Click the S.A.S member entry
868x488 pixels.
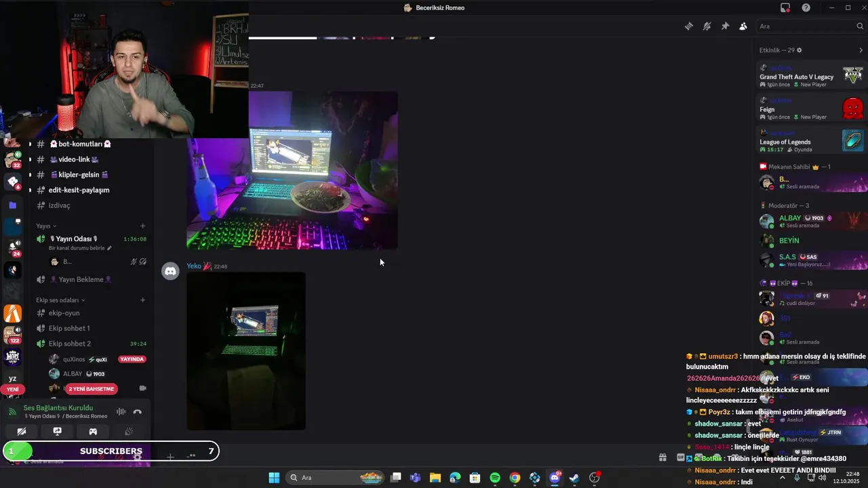click(811, 260)
